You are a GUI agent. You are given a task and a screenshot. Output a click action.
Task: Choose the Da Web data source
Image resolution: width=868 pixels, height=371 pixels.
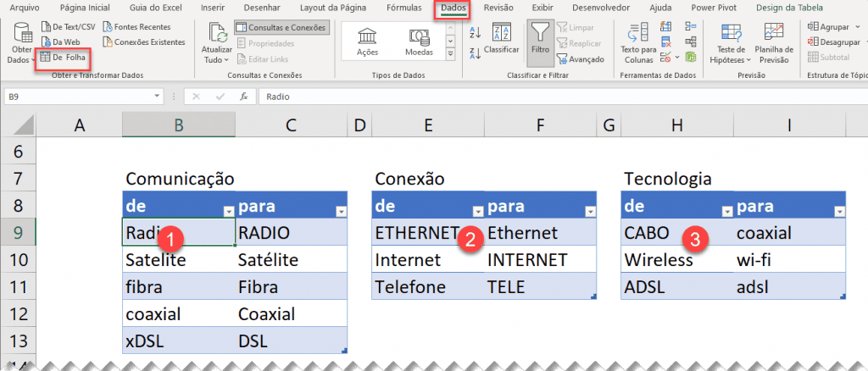(x=61, y=42)
